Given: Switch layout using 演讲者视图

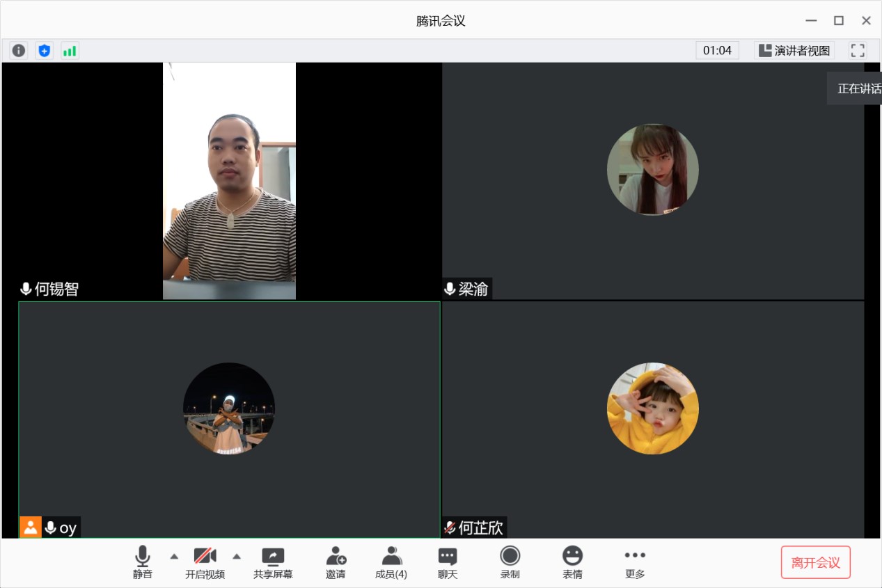Looking at the screenshot, I should (794, 50).
